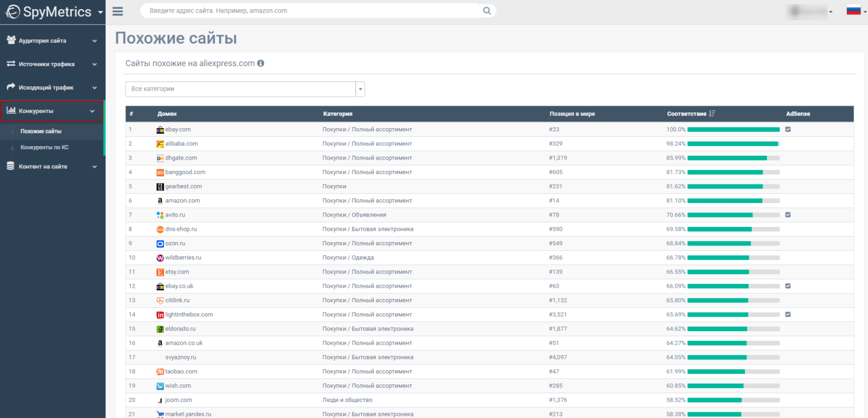
Task: Click the eldorado.ru favicon
Action: 160,329
